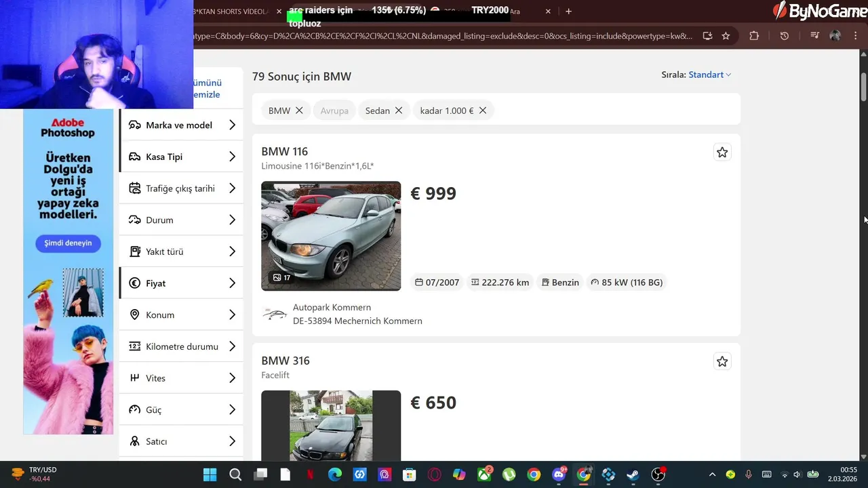Remove the kadar 1.000 € filter chip

483,110
